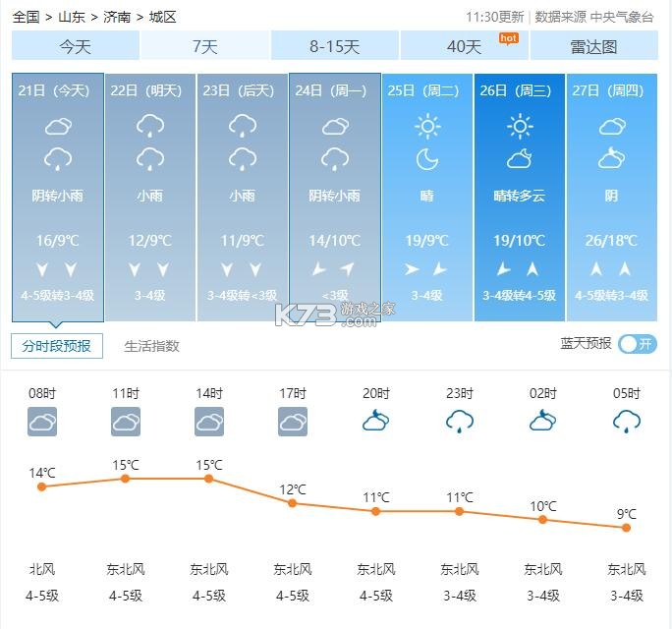Screen dimensions: 672x629
Task: Go to 全国 in the breadcrumb
Action: (26, 17)
